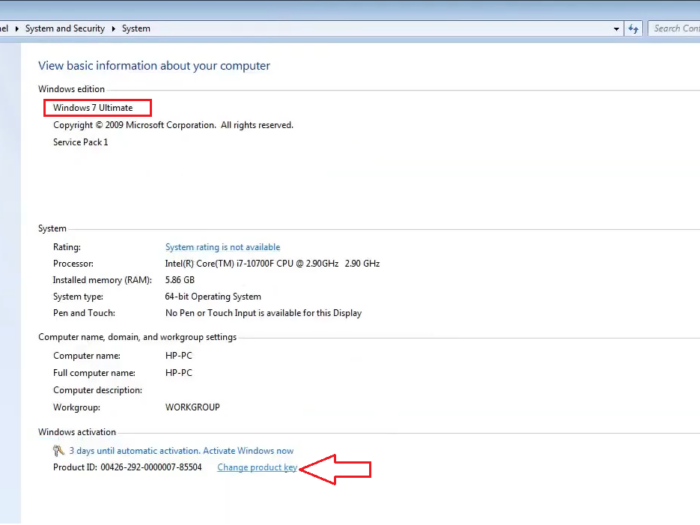
Task: Click Change product key link
Action: pyautogui.click(x=257, y=467)
